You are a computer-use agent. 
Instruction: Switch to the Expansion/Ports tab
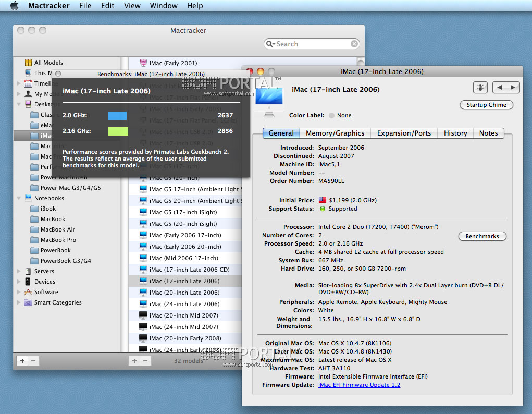(x=404, y=133)
